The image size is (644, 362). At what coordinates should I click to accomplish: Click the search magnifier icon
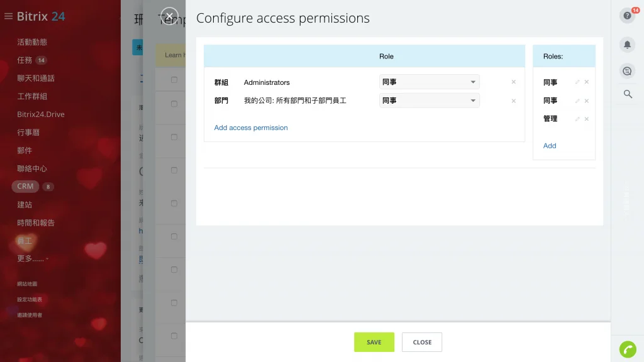pyautogui.click(x=627, y=94)
